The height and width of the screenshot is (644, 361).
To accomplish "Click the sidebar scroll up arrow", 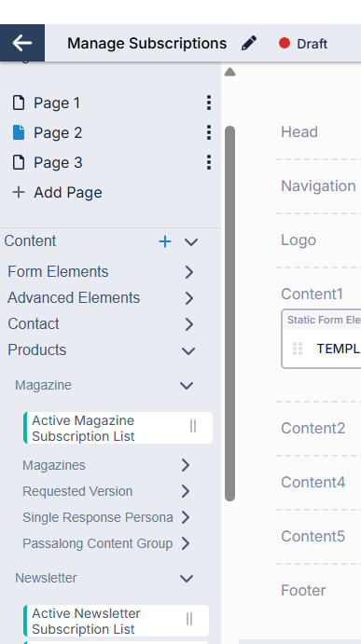I will pos(229,73).
